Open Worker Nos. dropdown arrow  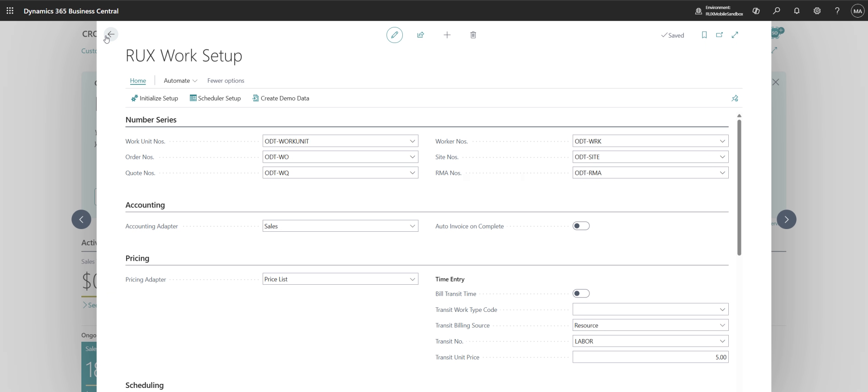[722, 141]
